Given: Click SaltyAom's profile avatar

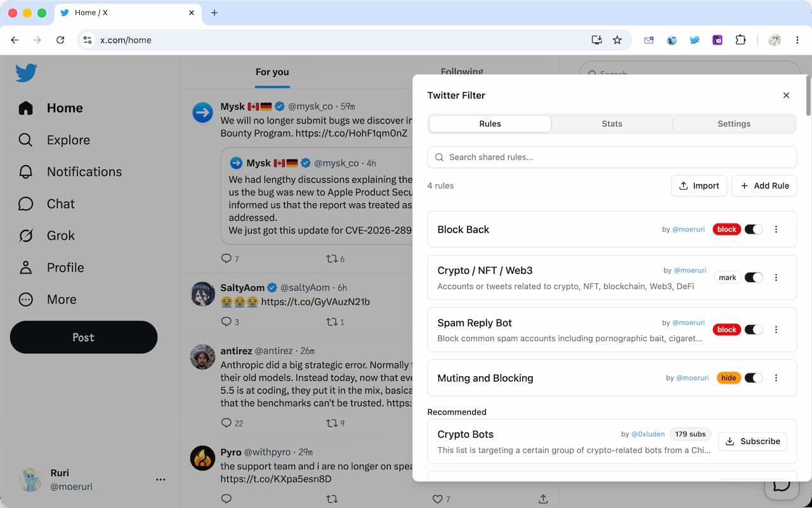Looking at the screenshot, I should (x=202, y=294).
